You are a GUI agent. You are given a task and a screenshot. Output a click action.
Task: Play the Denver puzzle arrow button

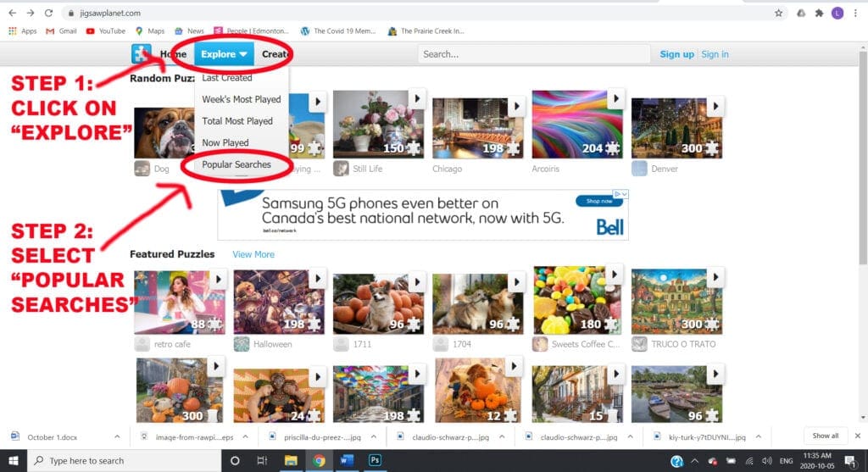[715, 106]
